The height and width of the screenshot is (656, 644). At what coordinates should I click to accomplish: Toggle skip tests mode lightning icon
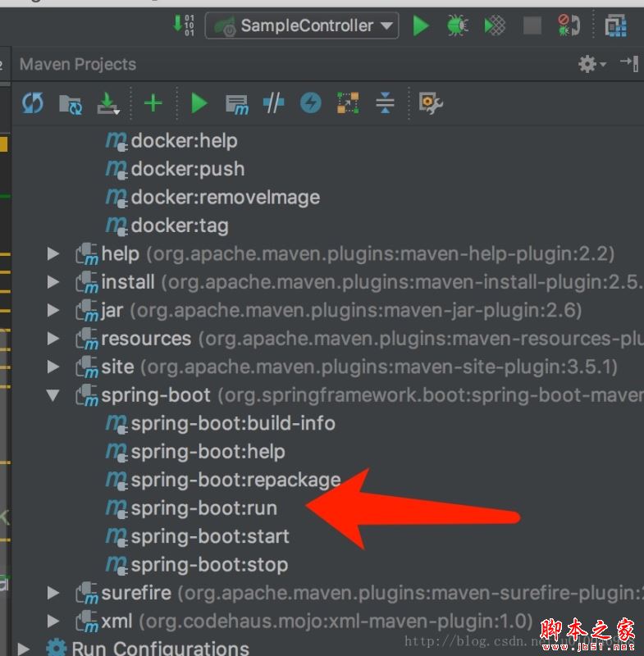point(311,103)
